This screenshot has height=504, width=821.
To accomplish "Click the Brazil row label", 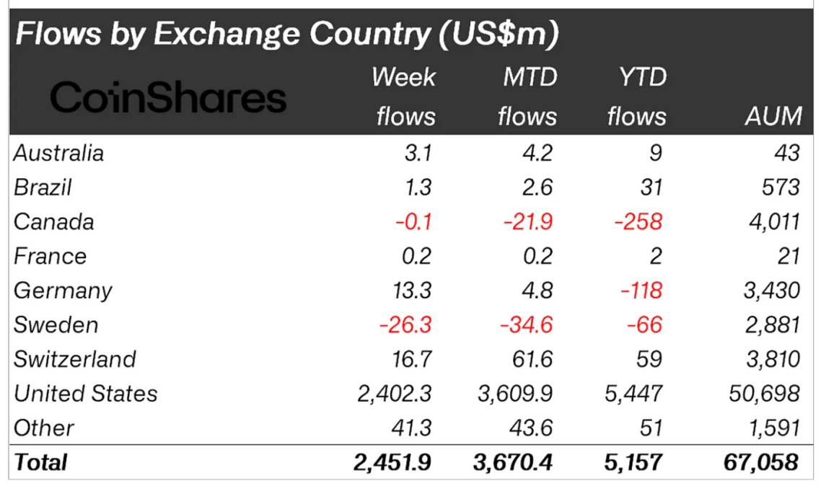I will (x=43, y=187).
